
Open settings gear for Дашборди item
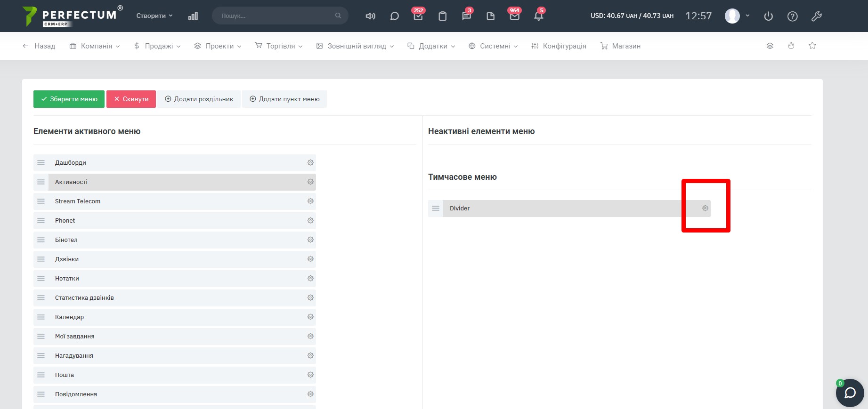pyautogui.click(x=310, y=162)
